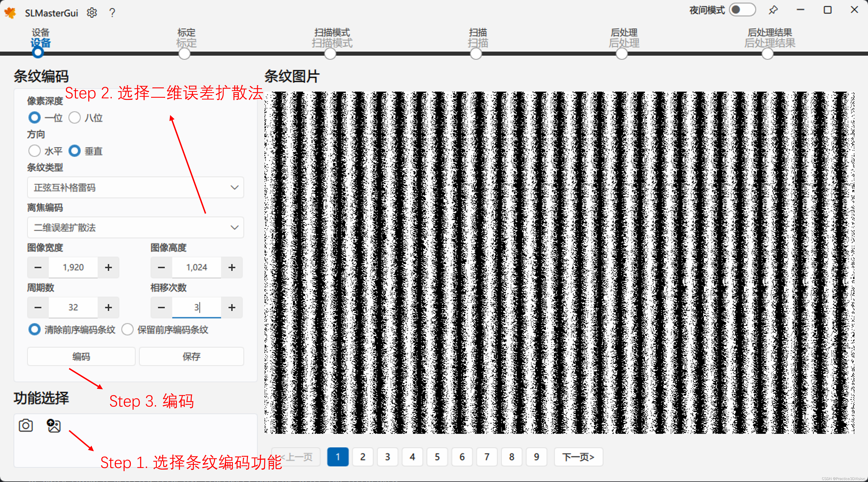Open the 条纹类型 dropdown

tap(136, 188)
